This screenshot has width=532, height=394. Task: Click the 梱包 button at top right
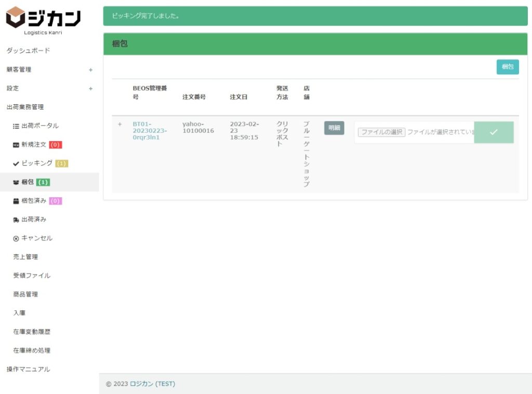[x=507, y=67]
